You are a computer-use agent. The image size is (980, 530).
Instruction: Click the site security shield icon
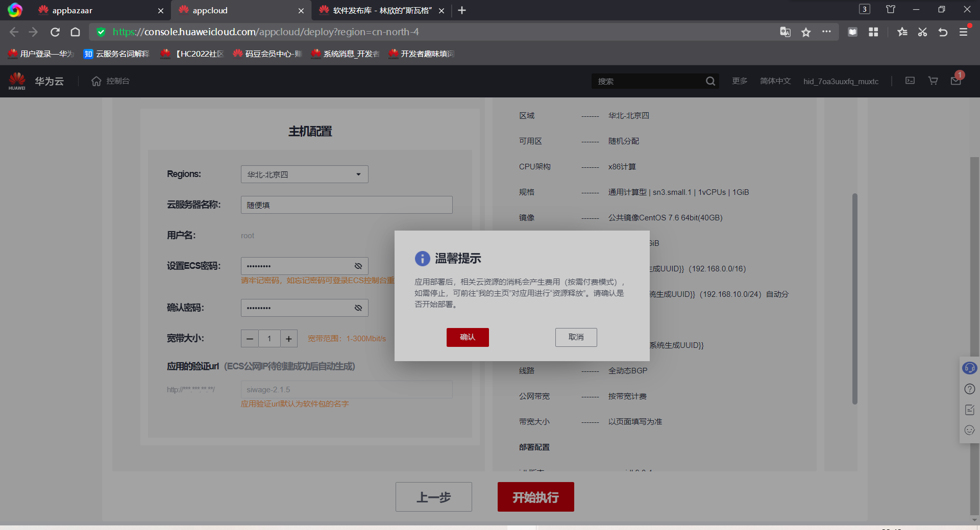[101, 32]
